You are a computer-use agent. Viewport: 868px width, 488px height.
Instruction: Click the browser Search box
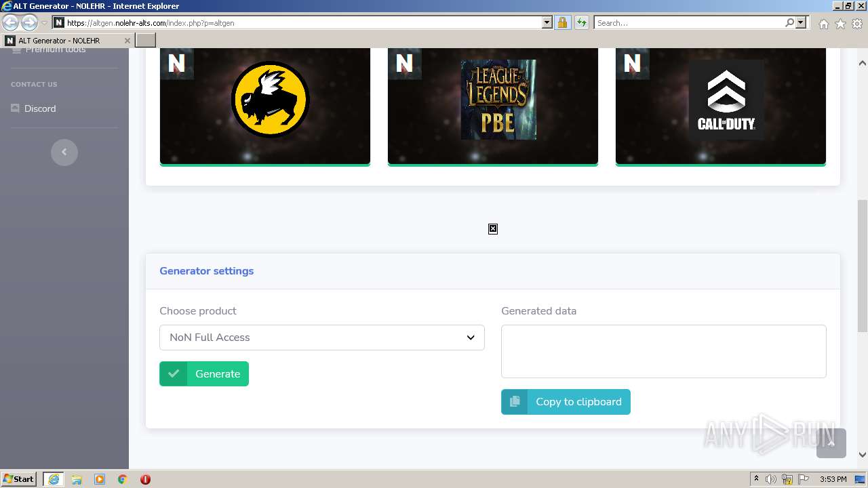pos(689,22)
